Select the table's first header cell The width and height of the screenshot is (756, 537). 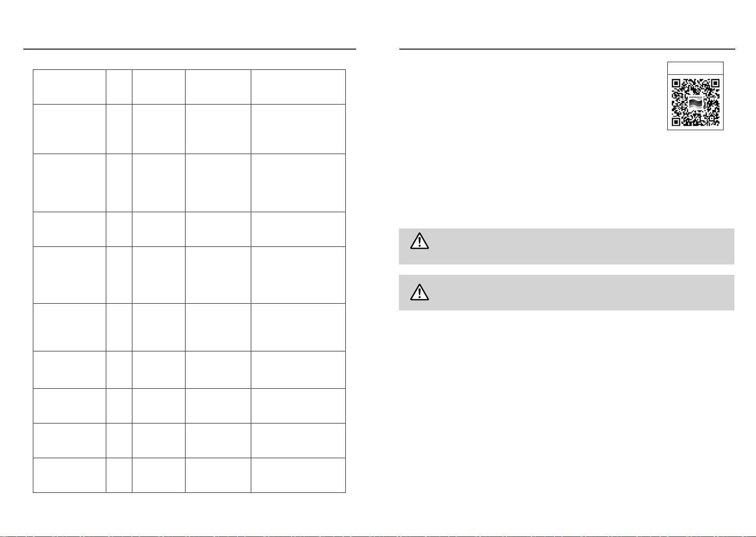[x=69, y=87]
